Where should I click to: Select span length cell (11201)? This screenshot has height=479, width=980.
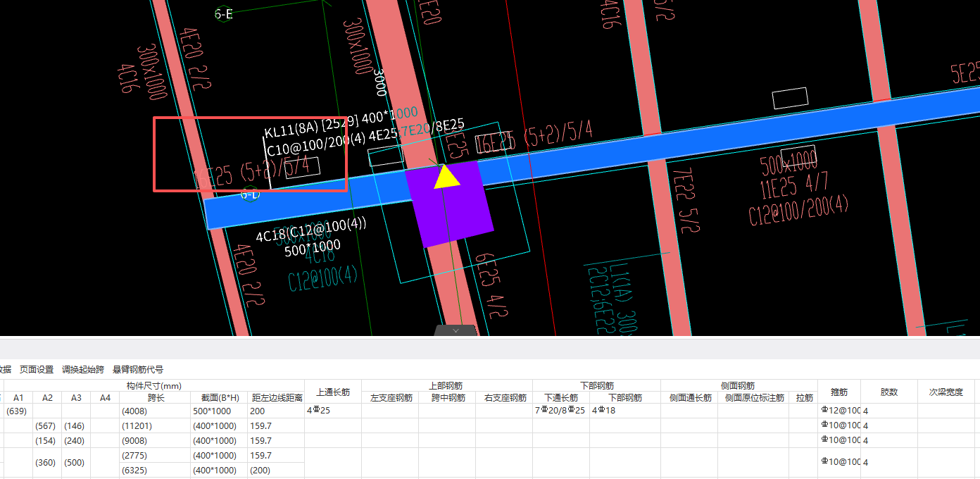tap(155, 425)
